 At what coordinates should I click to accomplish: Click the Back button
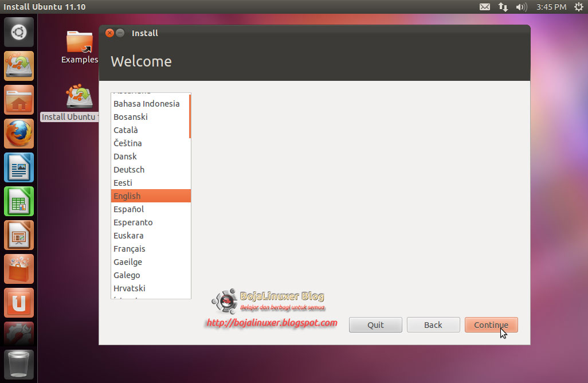[x=433, y=325]
